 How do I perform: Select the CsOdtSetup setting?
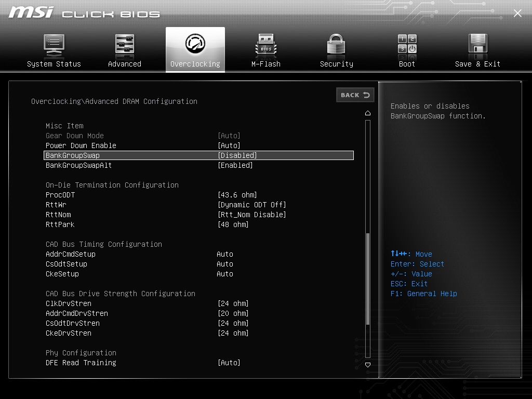pyautogui.click(x=66, y=264)
